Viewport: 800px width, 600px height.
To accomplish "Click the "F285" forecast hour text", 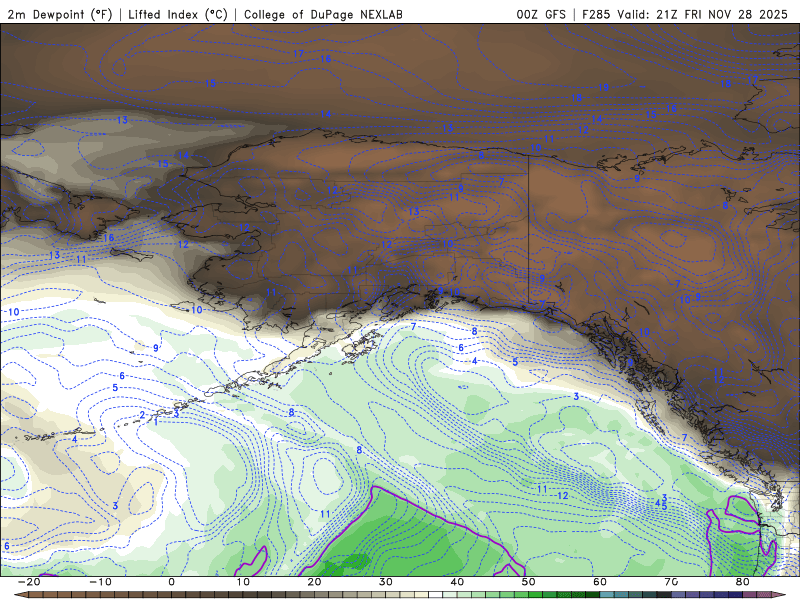I will [x=596, y=14].
